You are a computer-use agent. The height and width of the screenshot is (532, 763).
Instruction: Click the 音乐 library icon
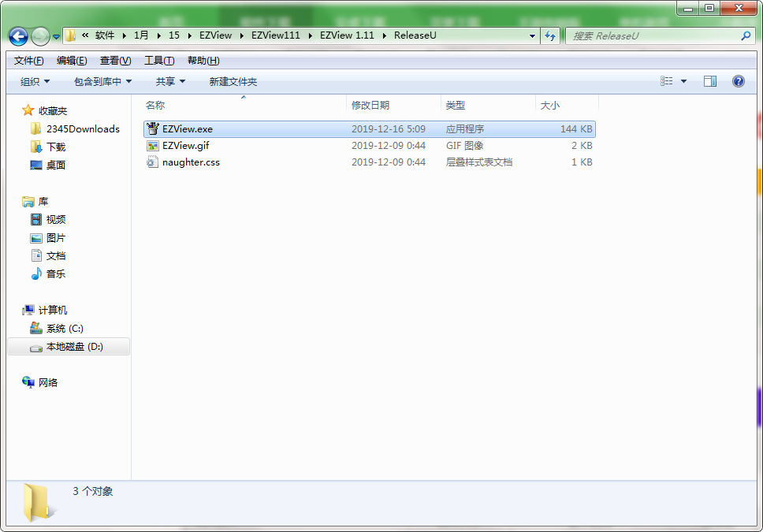click(36, 273)
